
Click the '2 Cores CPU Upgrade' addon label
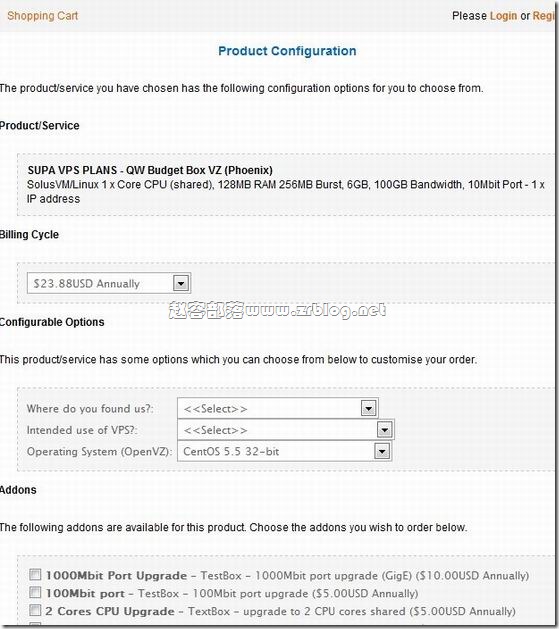point(110,611)
